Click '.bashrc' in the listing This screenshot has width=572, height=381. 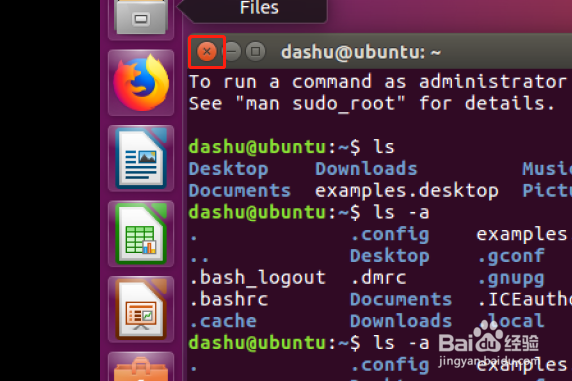pos(229,299)
